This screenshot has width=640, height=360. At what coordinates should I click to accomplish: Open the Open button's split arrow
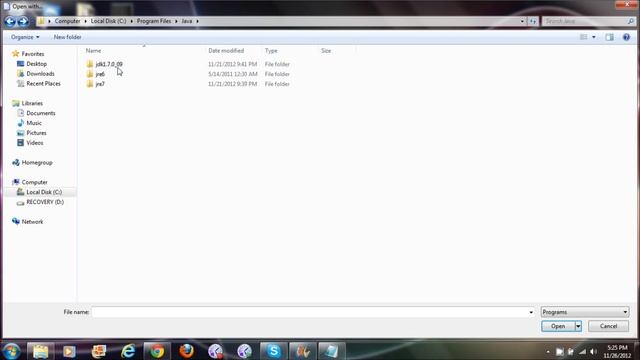pyautogui.click(x=578, y=326)
